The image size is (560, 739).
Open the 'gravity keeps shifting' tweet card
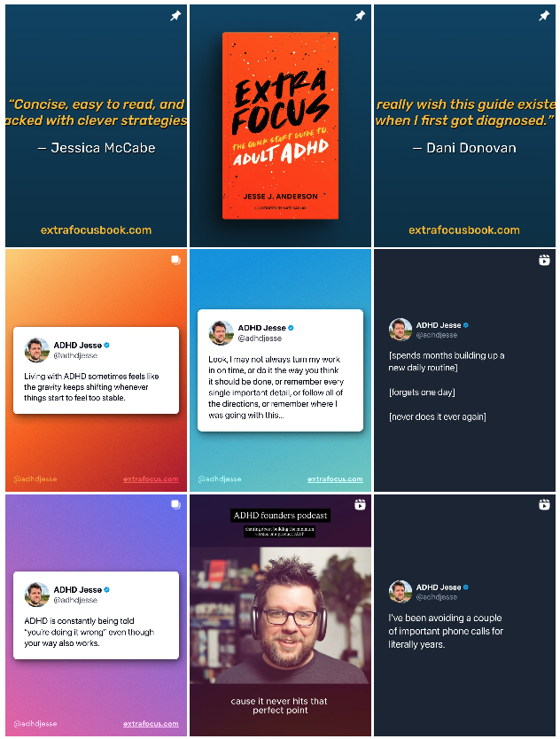pyautogui.click(x=97, y=370)
